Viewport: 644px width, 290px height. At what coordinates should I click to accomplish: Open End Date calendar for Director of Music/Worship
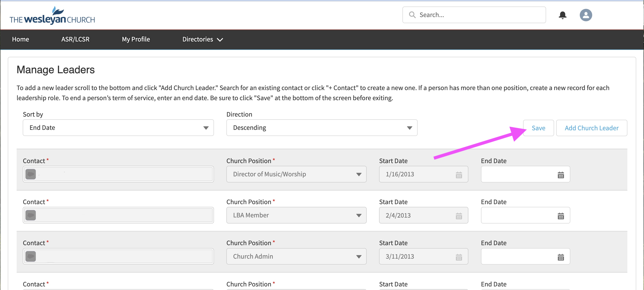pos(561,175)
